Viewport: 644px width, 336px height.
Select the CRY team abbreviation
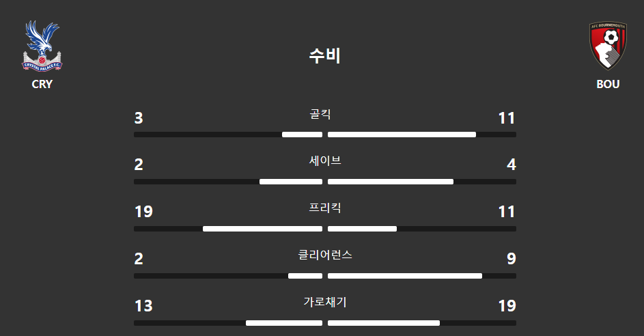(42, 84)
